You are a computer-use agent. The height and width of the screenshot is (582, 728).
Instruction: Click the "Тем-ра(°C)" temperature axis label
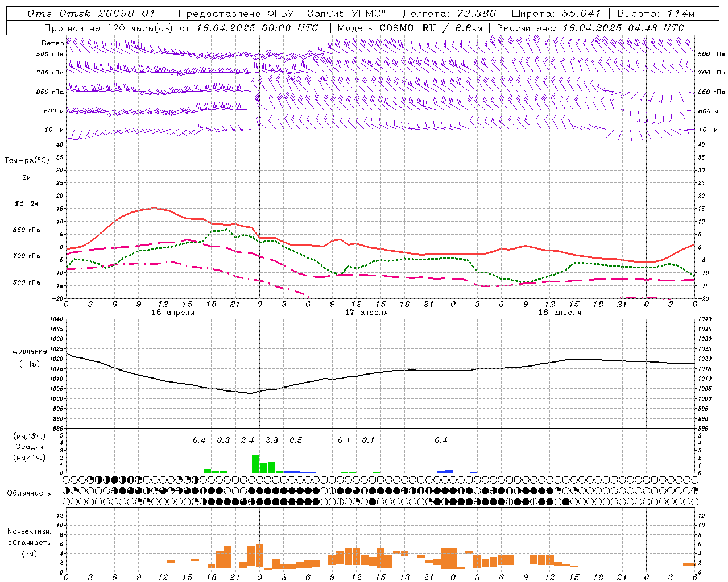click(x=27, y=161)
